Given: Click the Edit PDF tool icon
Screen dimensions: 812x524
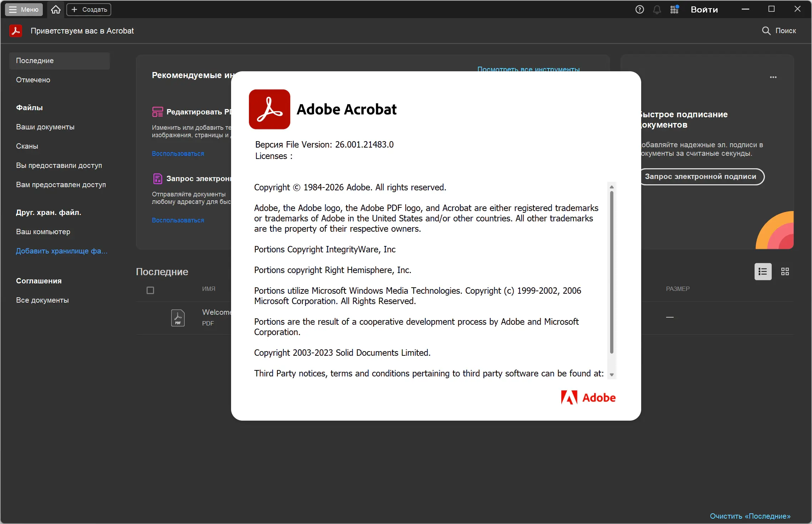Looking at the screenshot, I should (x=157, y=112).
